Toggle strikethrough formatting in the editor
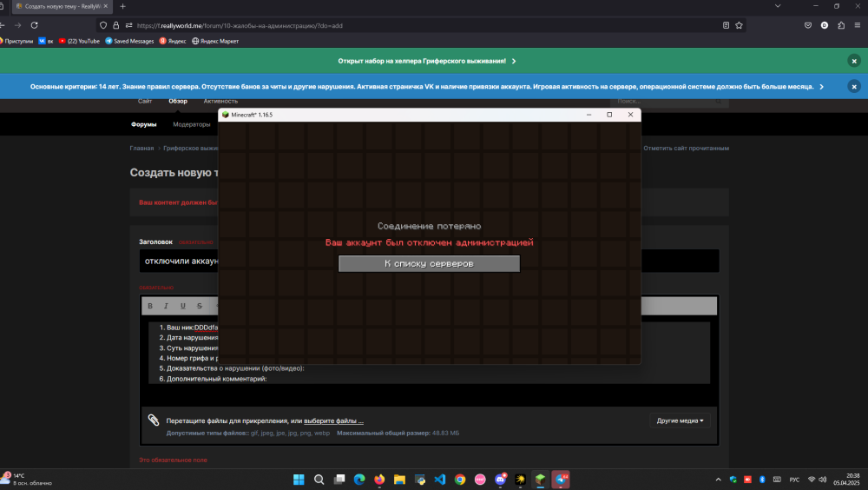Image resolution: width=868 pixels, height=490 pixels. click(200, 306)
